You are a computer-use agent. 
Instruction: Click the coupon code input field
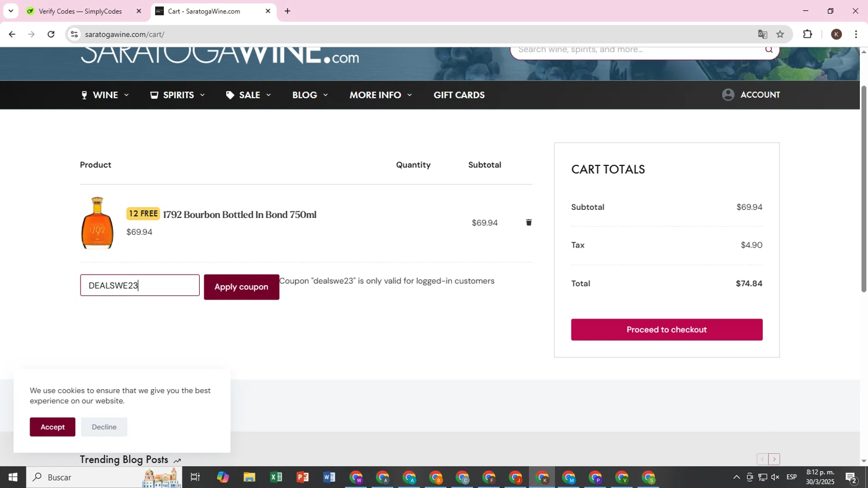pyautogui.click(x=139, y=285)
